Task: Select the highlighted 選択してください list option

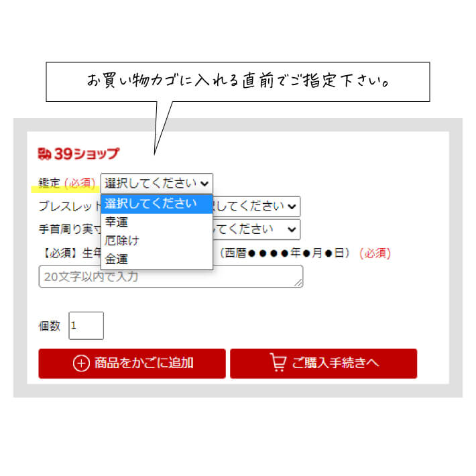Action: [157, 204]
